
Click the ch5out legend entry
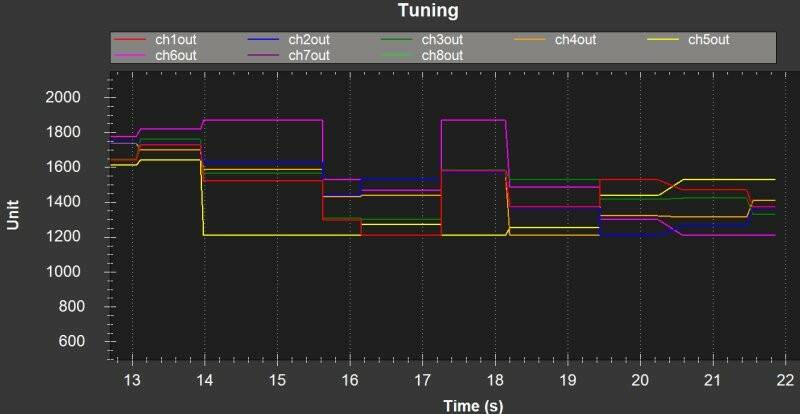click(x=688, y=39)
